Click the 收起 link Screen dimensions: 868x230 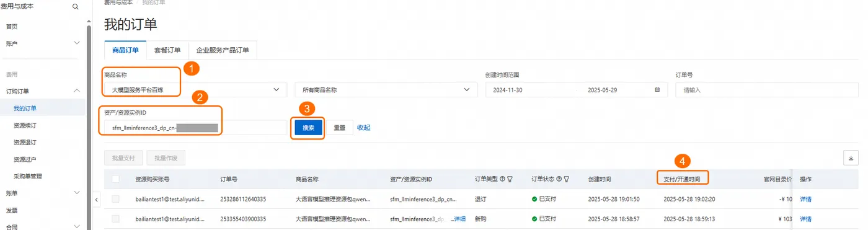coord(364,128)
